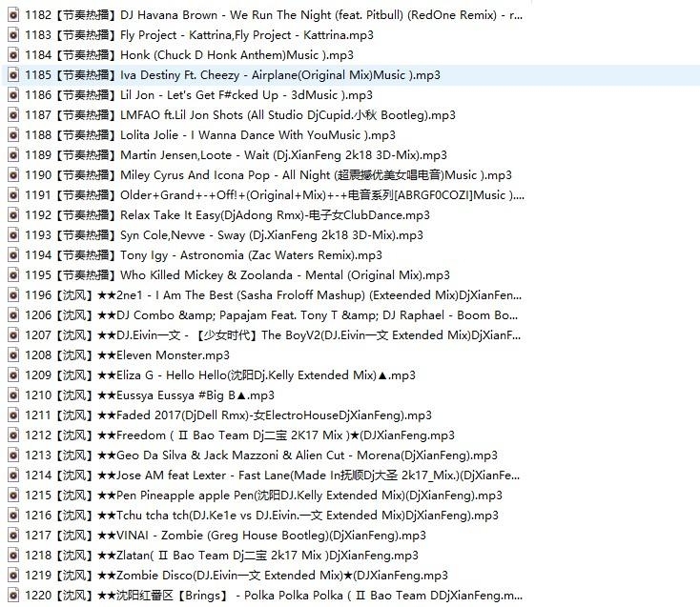Select Jose AM feat Lexter - Fast Lane file

tap(272, 475)
